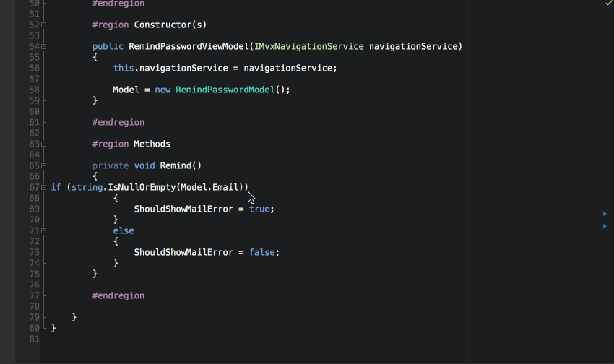Screen dimensions: 614x364
Task: Click the '#endregion' directive on line 61
Action: [x=118, y=123]
